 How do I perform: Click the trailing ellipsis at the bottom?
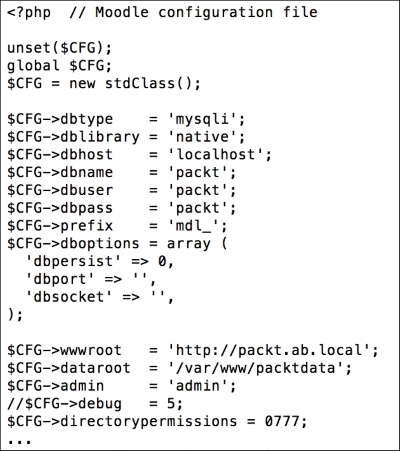tap(19, 442)
